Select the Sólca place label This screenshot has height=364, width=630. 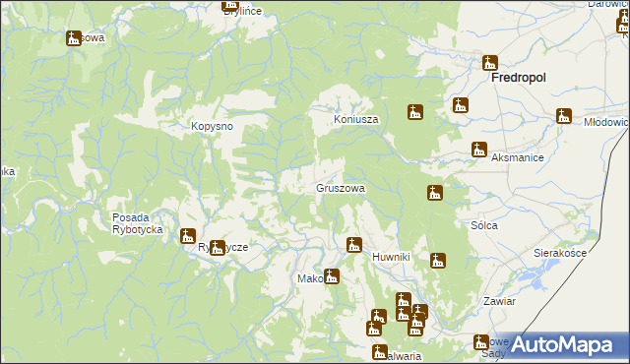[484, 225]
